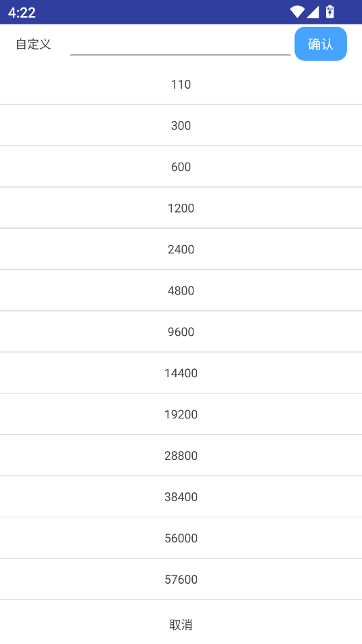
Task: Select the 110 baud rate option
Action: [x=181, y=84]
